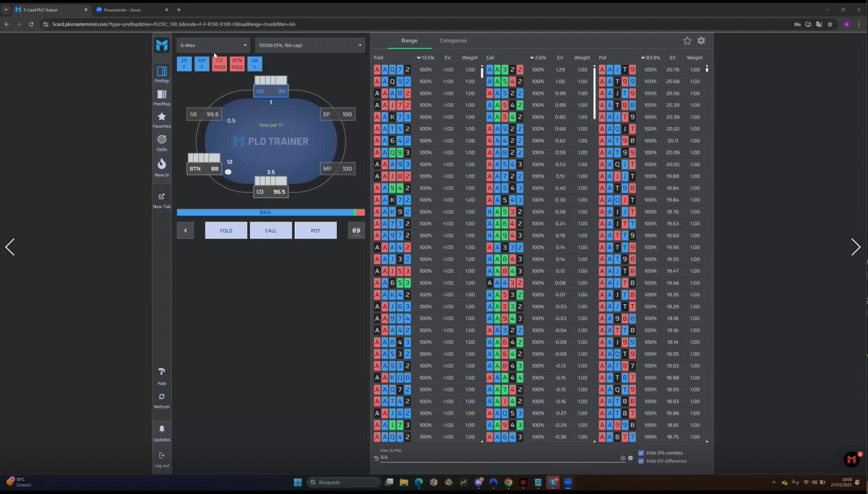
Task: Open the Preflop trainer section
Action: coord(162,74)
